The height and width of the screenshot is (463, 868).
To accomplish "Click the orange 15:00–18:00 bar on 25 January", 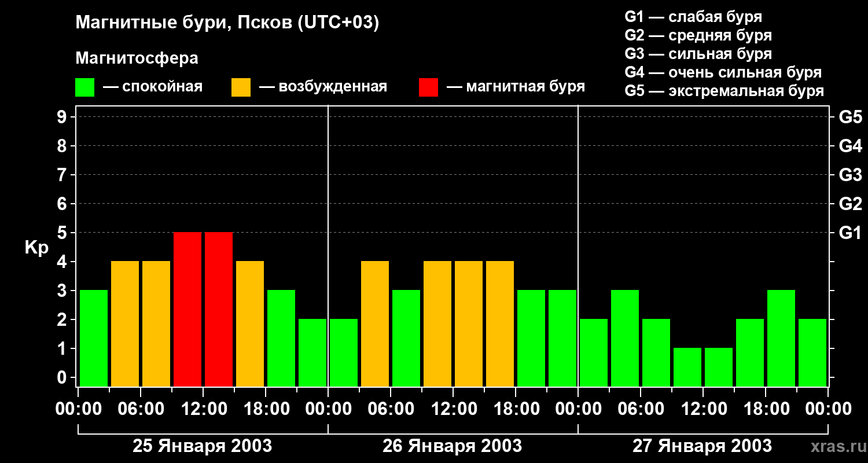I will tap(250, 324).
